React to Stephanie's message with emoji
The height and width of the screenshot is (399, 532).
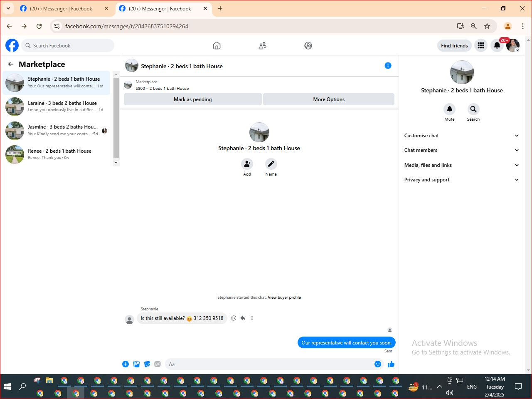[234, 318]
